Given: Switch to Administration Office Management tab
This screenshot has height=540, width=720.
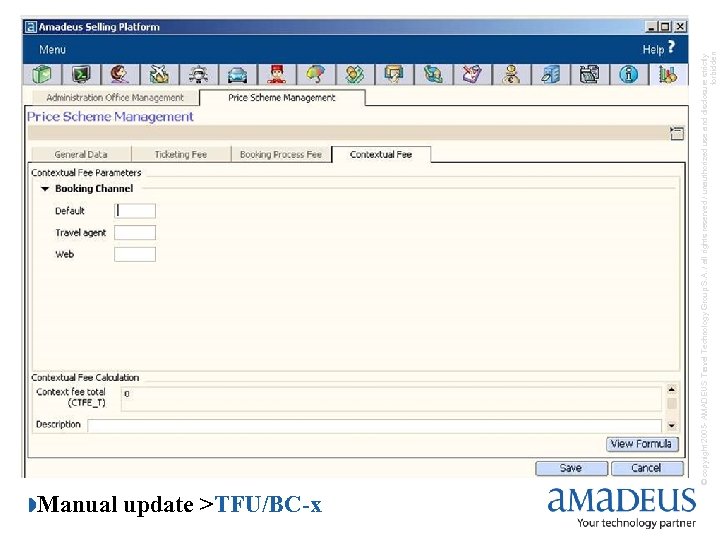Looking at the screenshot, I should (x=115, y=97).
